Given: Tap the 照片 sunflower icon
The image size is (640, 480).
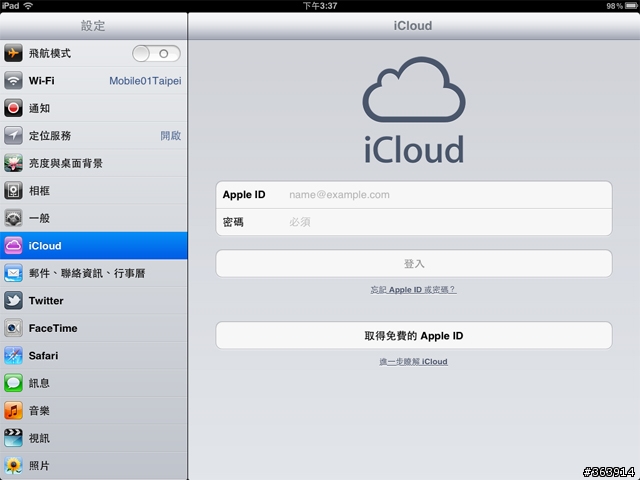Looking at the screenshot, I should pyautogui.click(x=13, y=465).
